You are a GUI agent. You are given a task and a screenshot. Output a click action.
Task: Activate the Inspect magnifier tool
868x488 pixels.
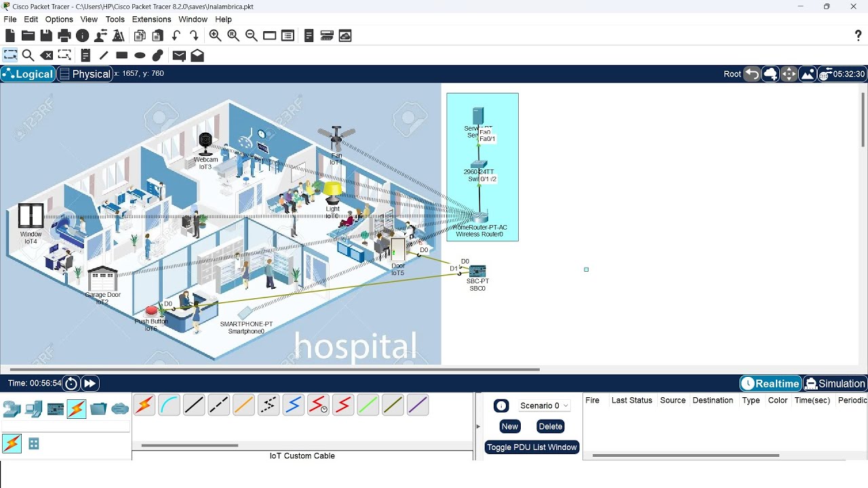tap(28, 56)
